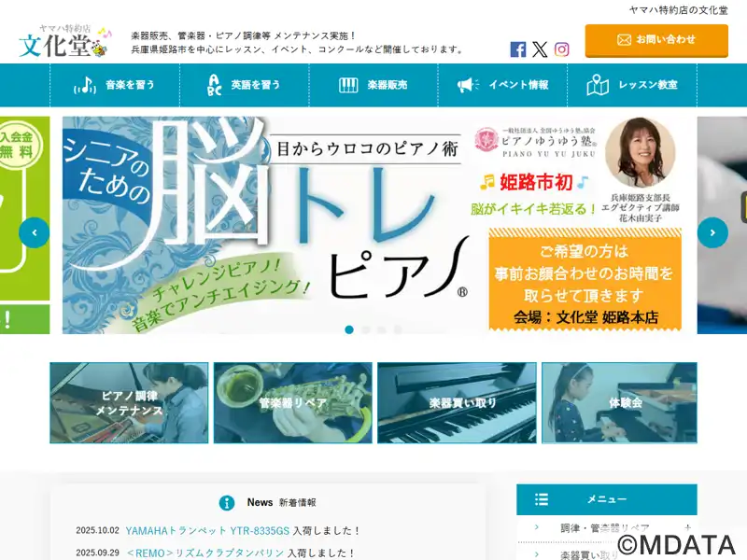
Task: Click the list icon in メニュー header
Action: (542, 499)
